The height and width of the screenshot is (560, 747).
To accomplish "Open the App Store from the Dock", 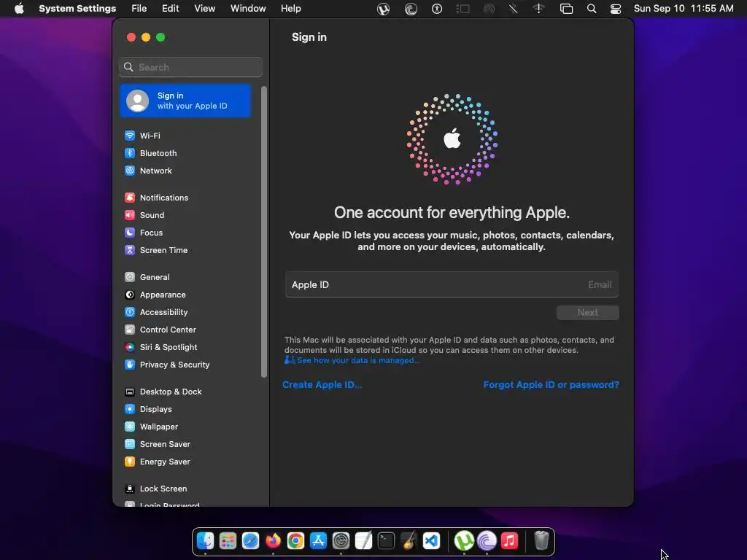I will 318,541.
